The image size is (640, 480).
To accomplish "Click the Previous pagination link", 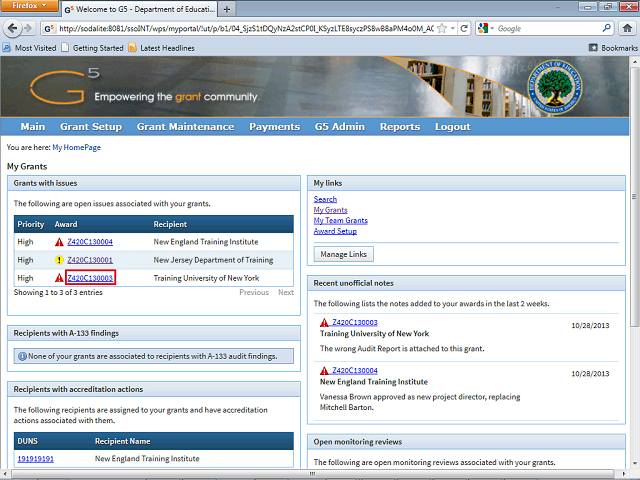I will [x=254, y=292].
